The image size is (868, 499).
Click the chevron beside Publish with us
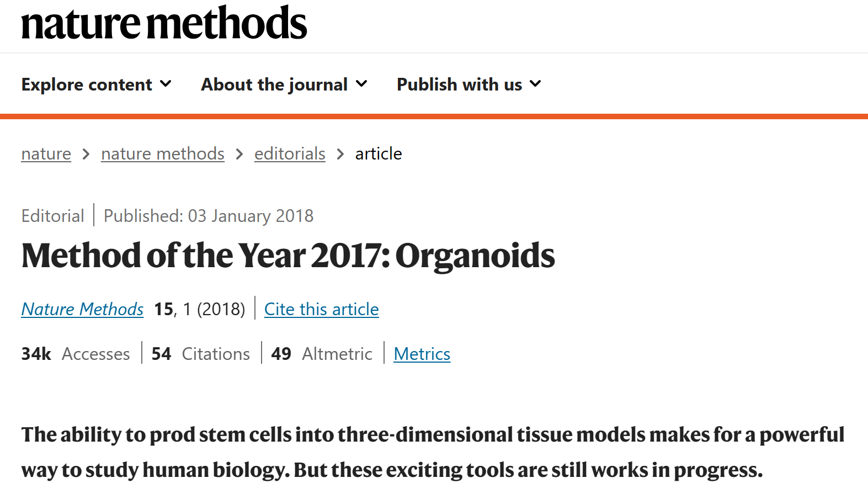535,84
